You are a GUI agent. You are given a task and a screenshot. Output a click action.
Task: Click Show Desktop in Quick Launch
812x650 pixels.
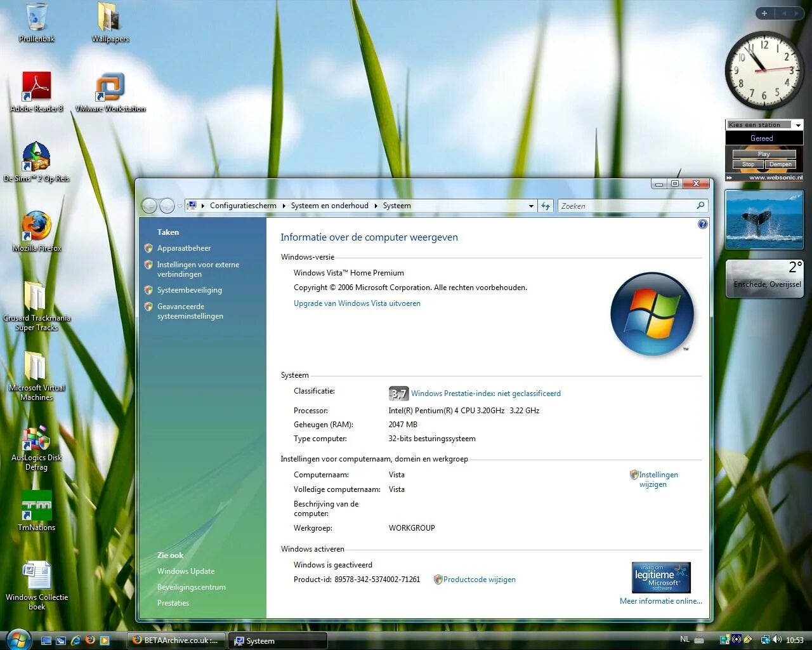46,640
